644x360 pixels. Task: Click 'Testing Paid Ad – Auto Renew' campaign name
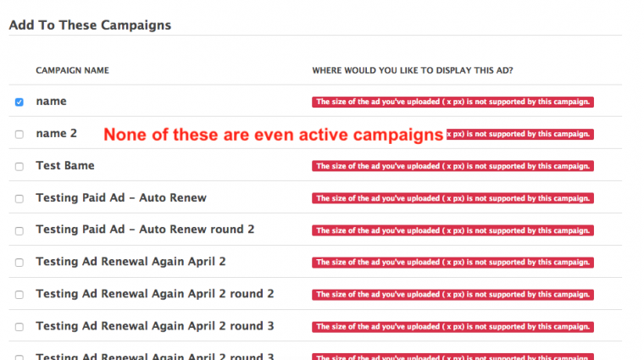click(x=121, y=198)
